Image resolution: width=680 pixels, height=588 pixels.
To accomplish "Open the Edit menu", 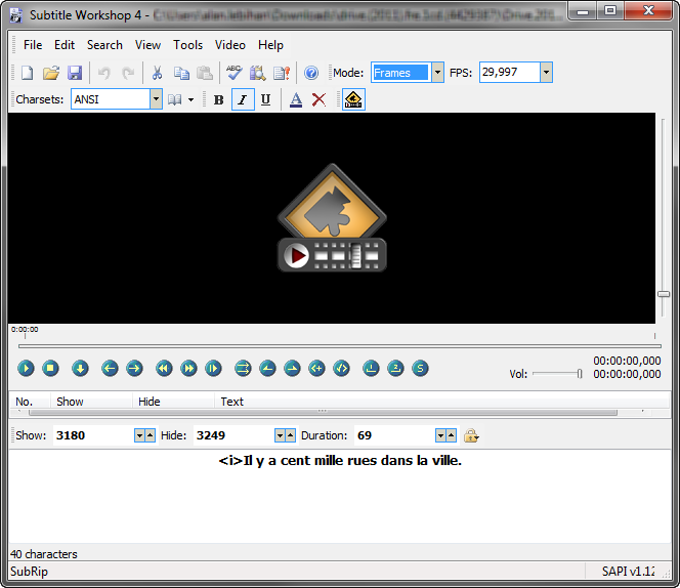I will tap(64, 45).
